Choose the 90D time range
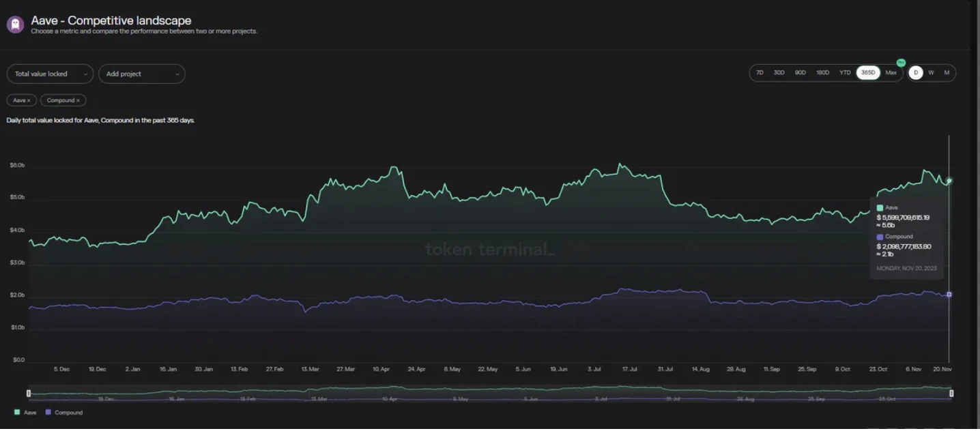Image resolution: width=980 pixels, height=431 pixels. pyautogui.click(x=800, y=73)
